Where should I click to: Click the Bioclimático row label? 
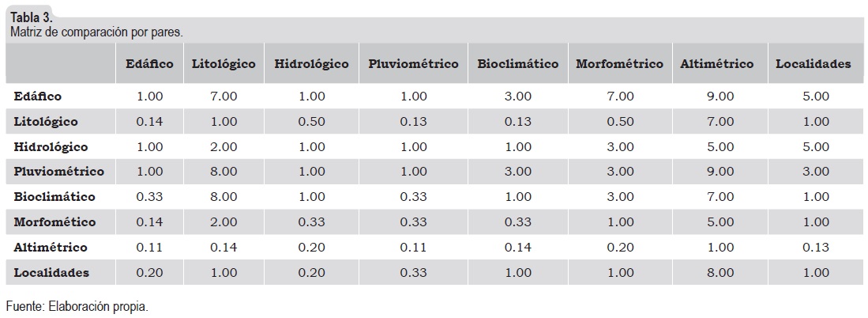tap(54, 196)
